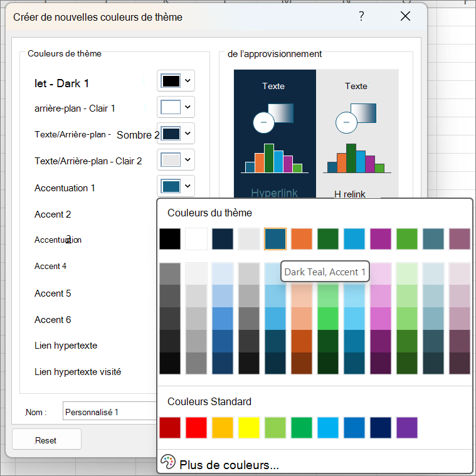This screenshot has height=476, width=476.
Task: Click Couleurs Standard heading
Action: (x=209, y=401)
